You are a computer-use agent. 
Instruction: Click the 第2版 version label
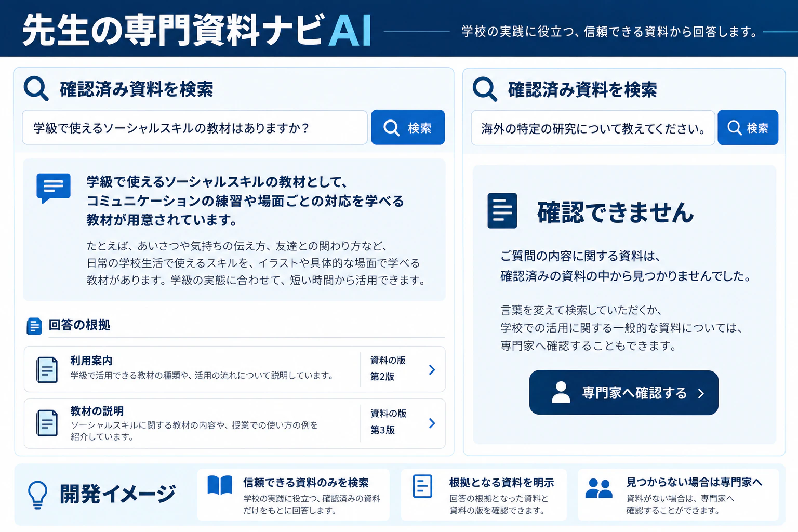point(382,377)
